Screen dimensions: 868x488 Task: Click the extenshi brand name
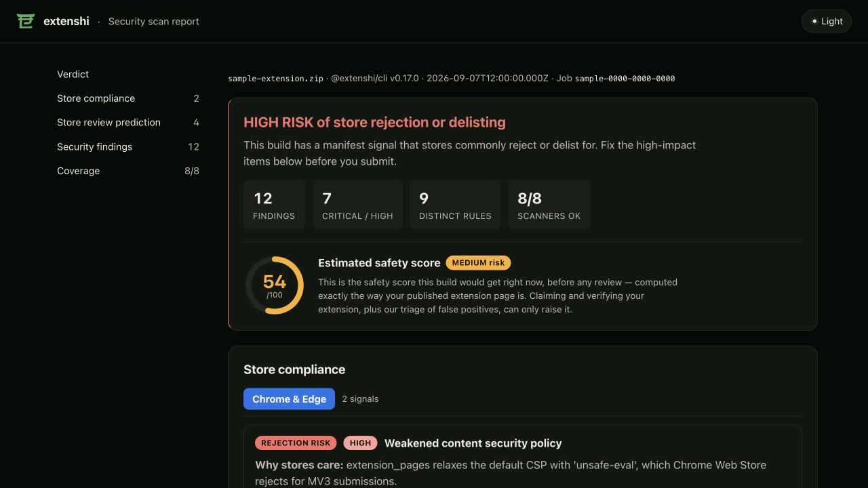(66, 21)
